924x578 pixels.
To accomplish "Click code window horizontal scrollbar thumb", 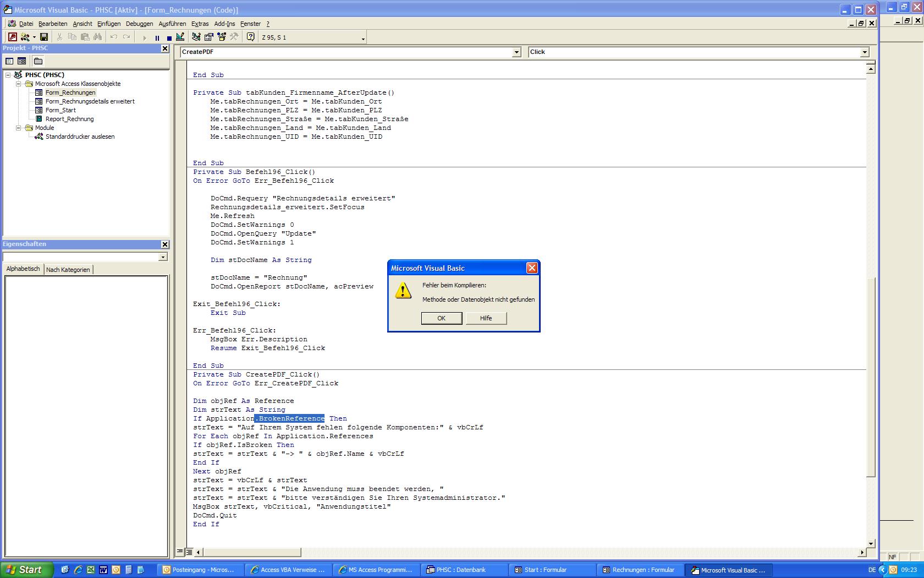I will pos(251,552).
